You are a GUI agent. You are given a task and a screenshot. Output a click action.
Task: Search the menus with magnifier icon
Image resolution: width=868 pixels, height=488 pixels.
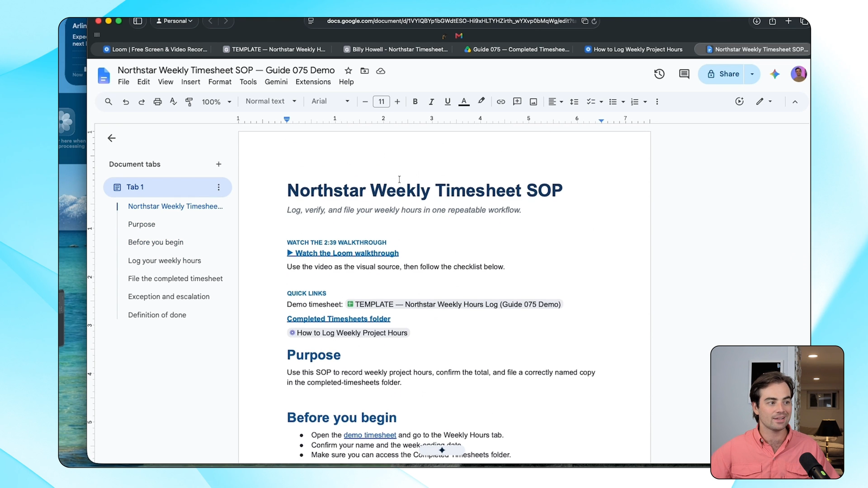(108, 101)
